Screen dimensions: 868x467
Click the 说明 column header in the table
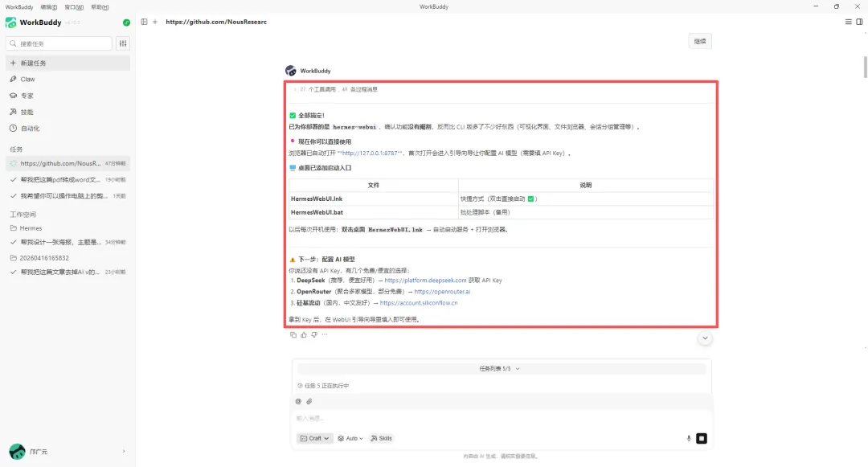pyautogui.click(x=586, y=186)
